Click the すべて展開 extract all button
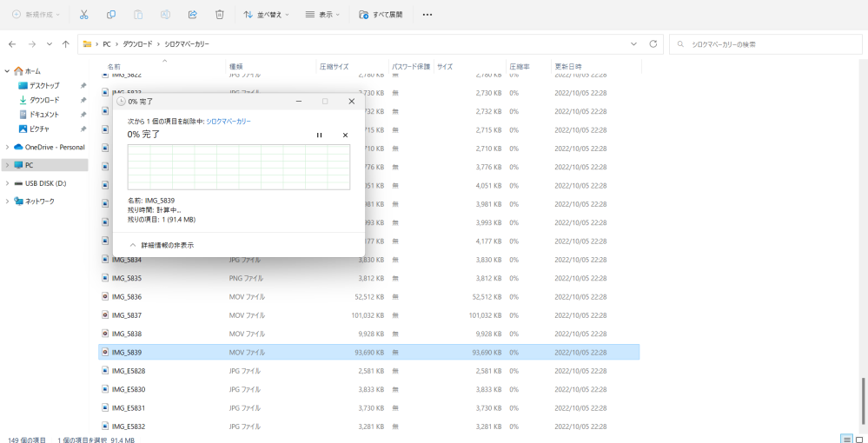The height and width of the screenshot is (443, 868). click(381, 15)
